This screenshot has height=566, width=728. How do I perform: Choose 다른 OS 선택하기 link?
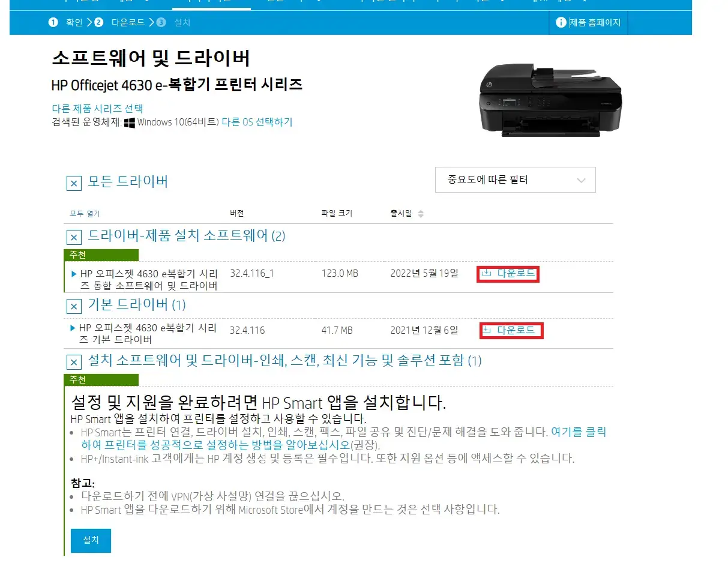257,122
